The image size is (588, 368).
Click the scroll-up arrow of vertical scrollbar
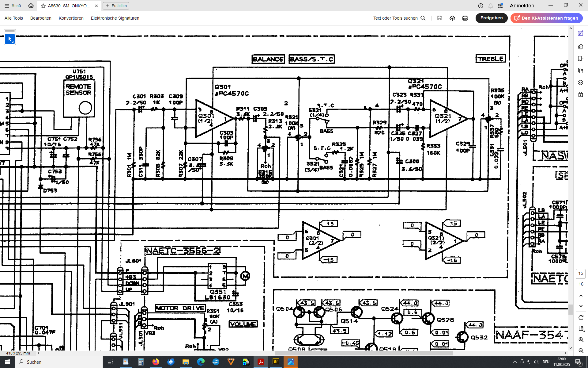coord(570,29)
